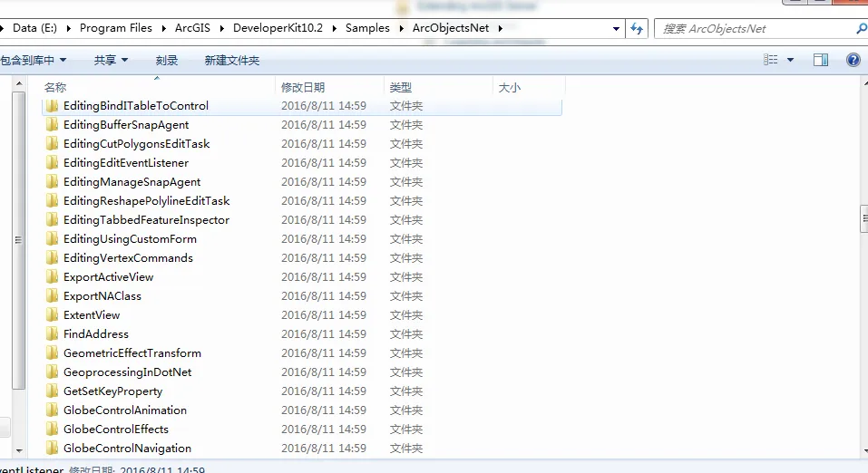Click the left pane scroll up arrow
The image size is (868, 473).
[19, 84]
